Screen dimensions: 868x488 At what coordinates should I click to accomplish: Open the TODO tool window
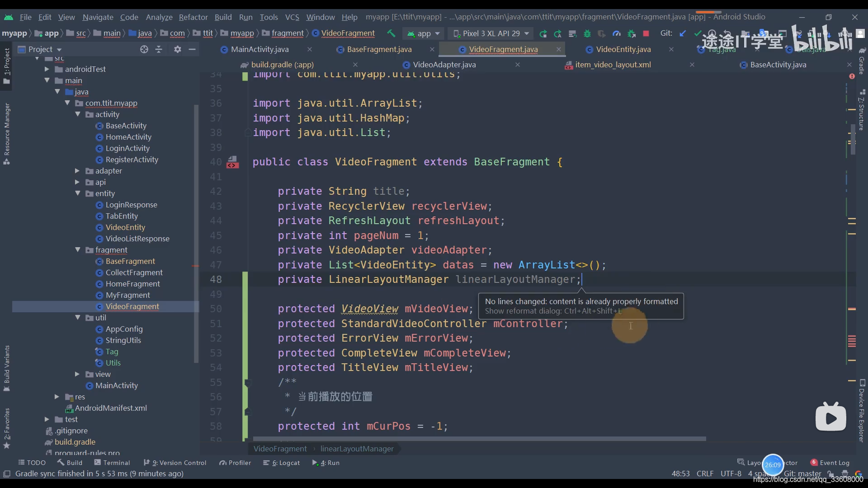click(x=32, y=463)
